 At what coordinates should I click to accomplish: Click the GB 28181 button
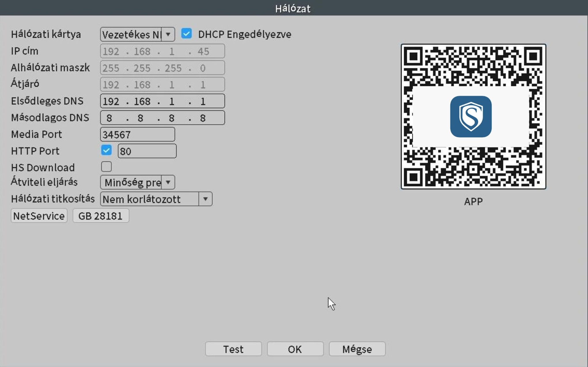click(100, 216)
